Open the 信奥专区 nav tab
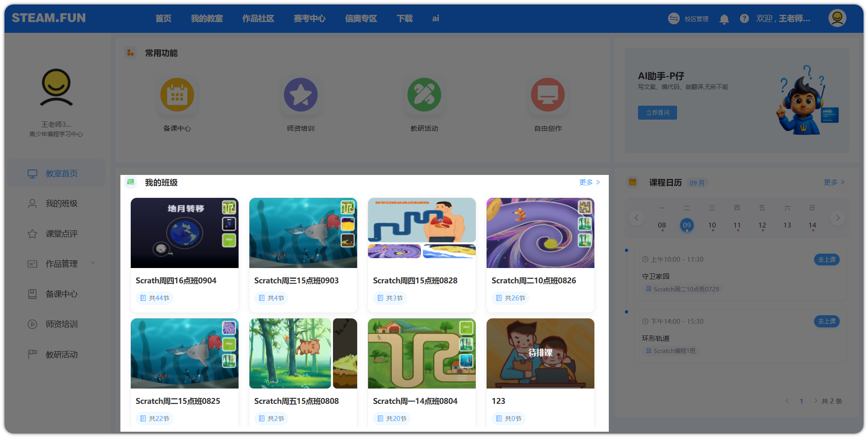This screenshot has height=438, width=868. tap(361, 18)
